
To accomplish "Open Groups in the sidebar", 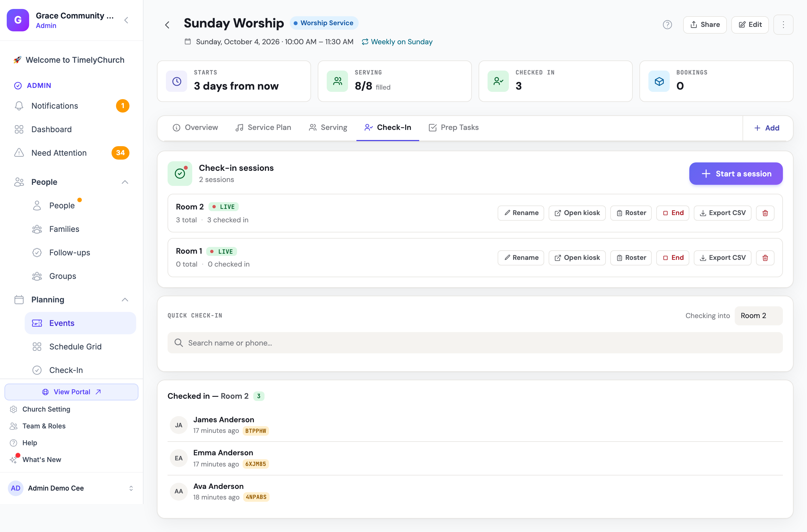I will click(x=80, y=276).
